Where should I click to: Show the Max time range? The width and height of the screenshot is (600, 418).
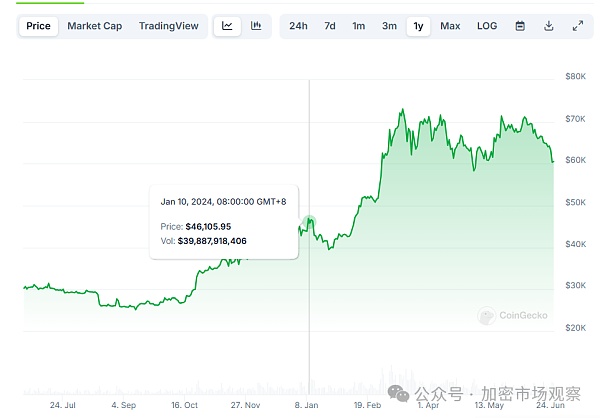coord(450,25)
